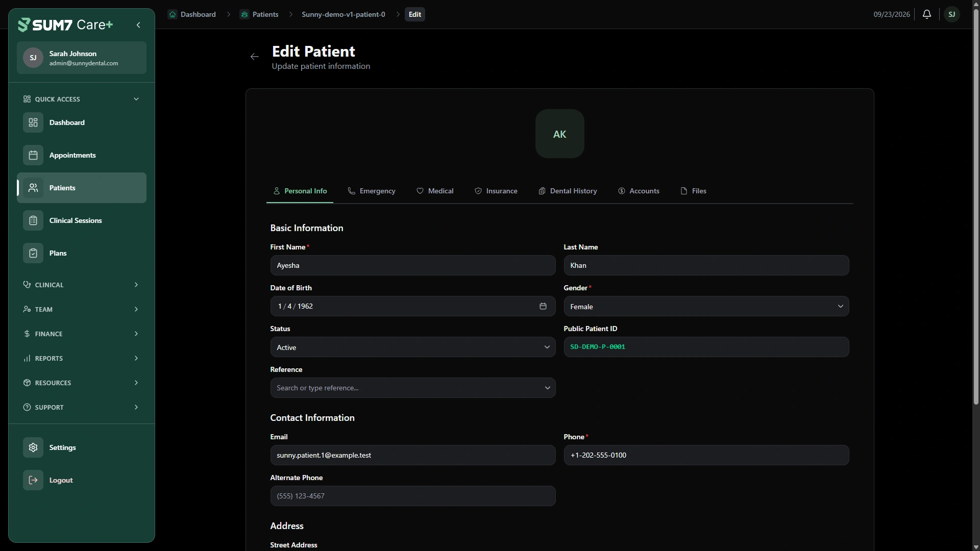Go to Patients in the breadcrumb
Image resolution: width=980 pixels, height=551 pixels.
point(259,14)
